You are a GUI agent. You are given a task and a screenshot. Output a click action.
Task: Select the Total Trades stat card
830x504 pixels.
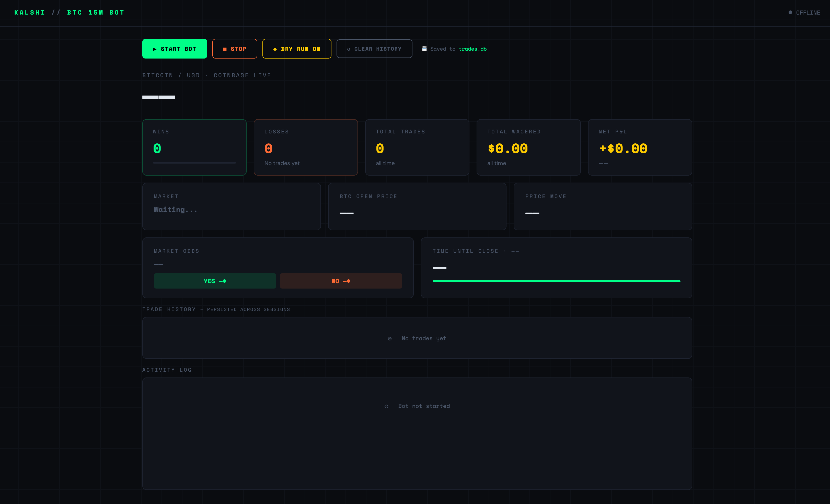click(x=417, y=147)
